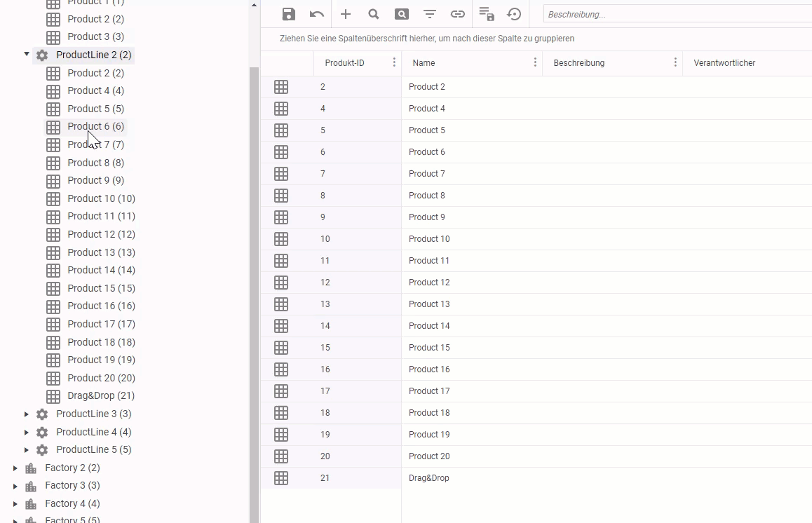Screen dimensions: 812x523
Task: Click the magnifier search icon
Action: (374, 14)
